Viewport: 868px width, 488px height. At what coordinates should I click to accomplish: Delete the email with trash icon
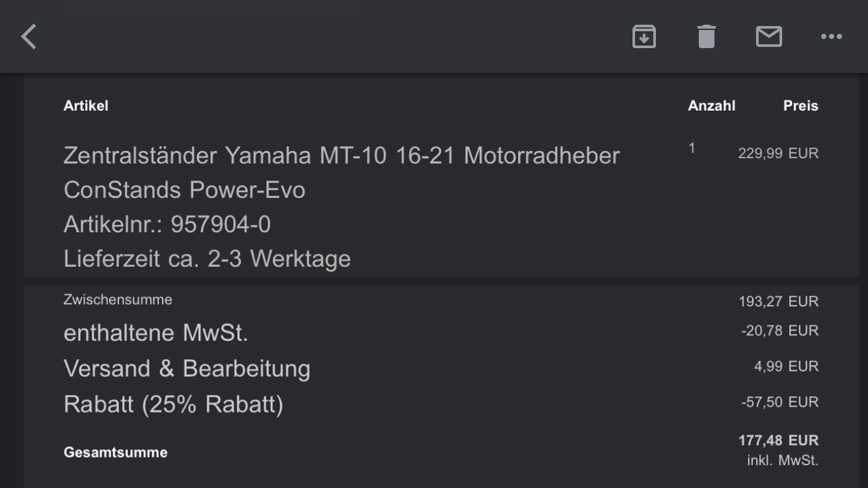tap(706, 36)
